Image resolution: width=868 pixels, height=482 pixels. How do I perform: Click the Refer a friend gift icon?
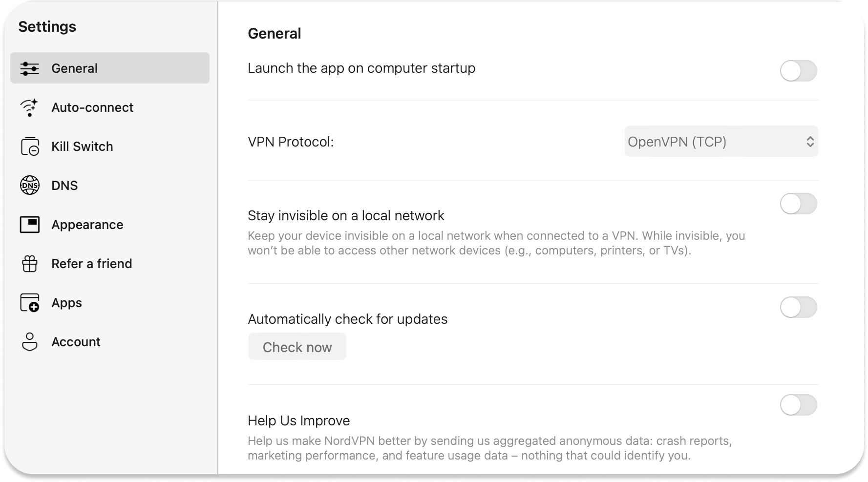(x=30, y=264)
